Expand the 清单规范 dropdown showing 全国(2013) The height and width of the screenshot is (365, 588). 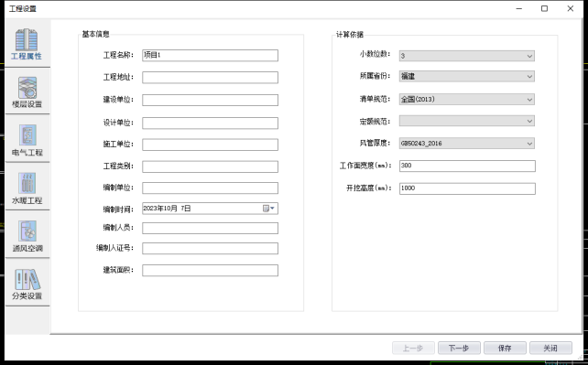tap(467, 99)
